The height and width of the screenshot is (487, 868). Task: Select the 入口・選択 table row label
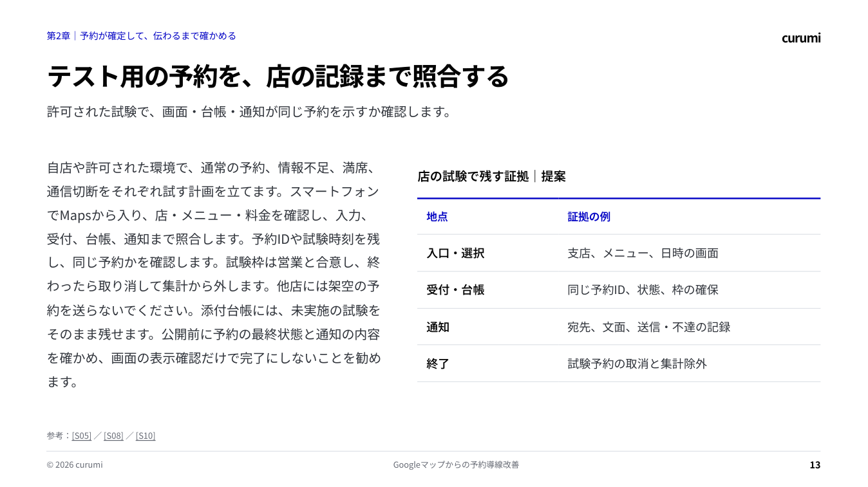tap(455, 253)
